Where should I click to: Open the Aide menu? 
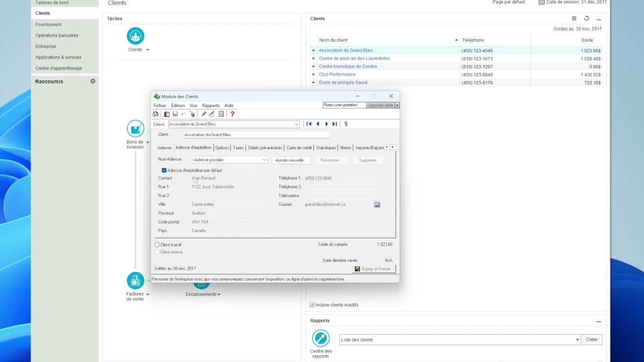229,106
